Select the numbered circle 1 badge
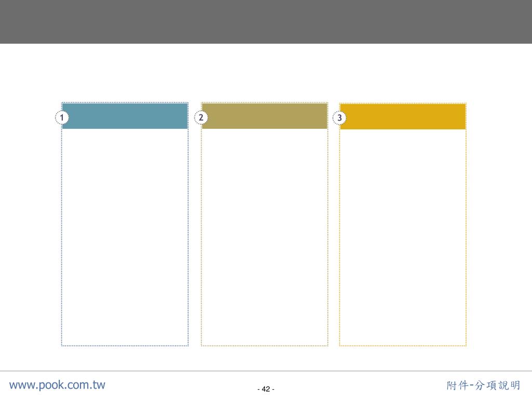Viewport: 532px width, 399px height. pos(62,118)
